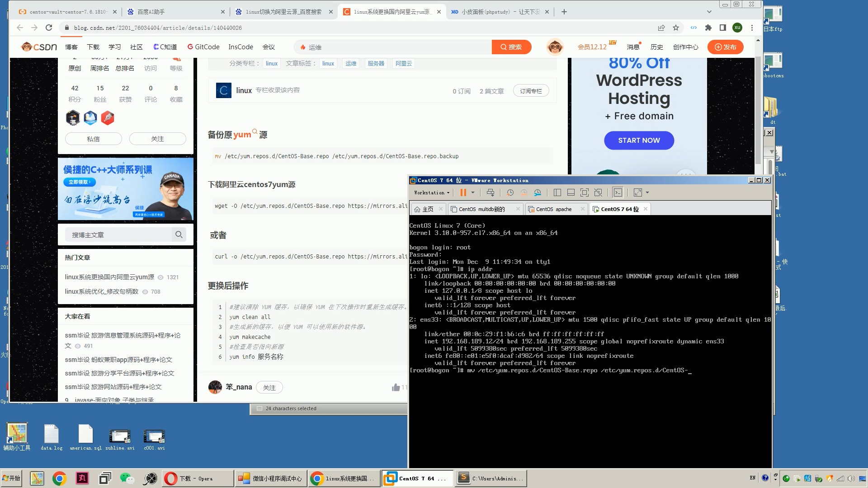Image resolution: width=868 pixels, height=488 pixels.
Task: Open the Workstation menu
Action: [431, 192]
